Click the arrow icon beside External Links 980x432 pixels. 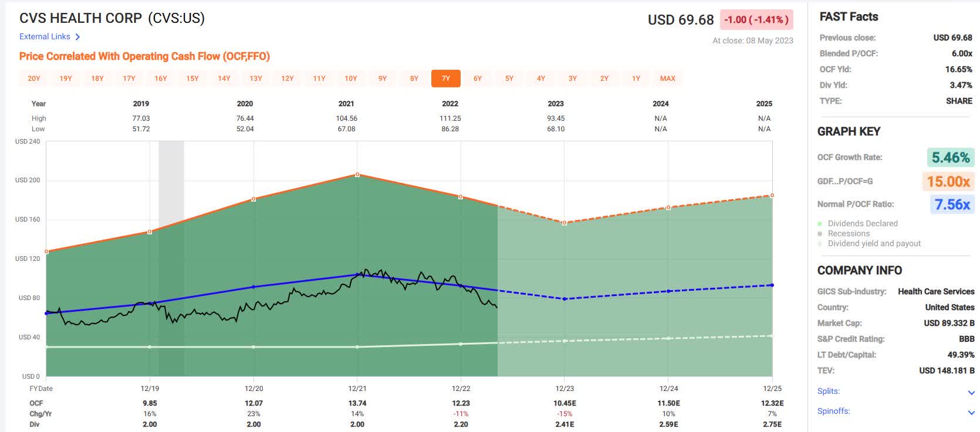tap(77, 37)
